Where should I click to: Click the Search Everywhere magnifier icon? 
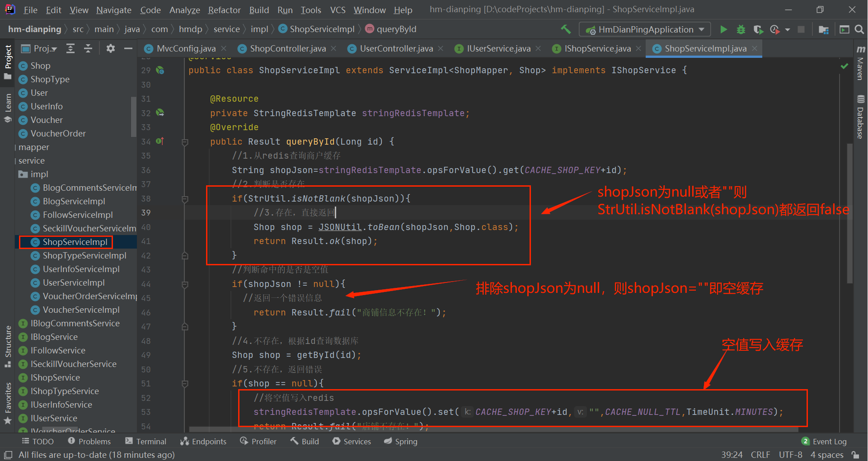[859, 29]
